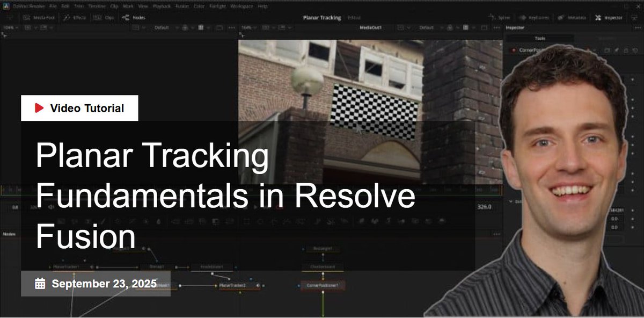The width and height of the screenshot is (644, 318).
Task: Open the Fusion menu
Action: 182,6
